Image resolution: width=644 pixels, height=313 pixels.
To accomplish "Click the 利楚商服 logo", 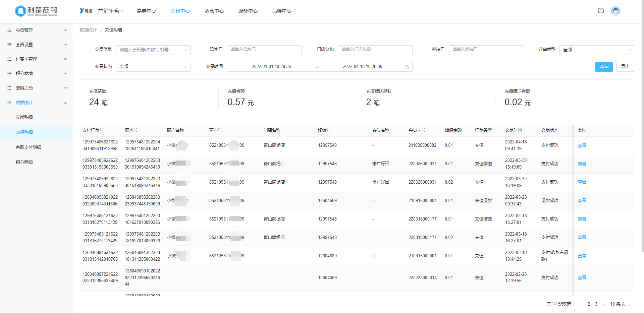I will pos(36,11).
